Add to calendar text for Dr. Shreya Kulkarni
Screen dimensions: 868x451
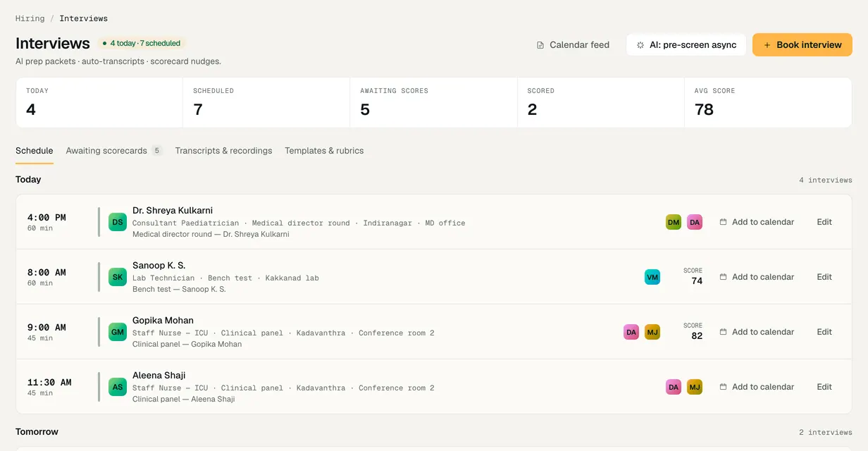click(x=763, y=222)
